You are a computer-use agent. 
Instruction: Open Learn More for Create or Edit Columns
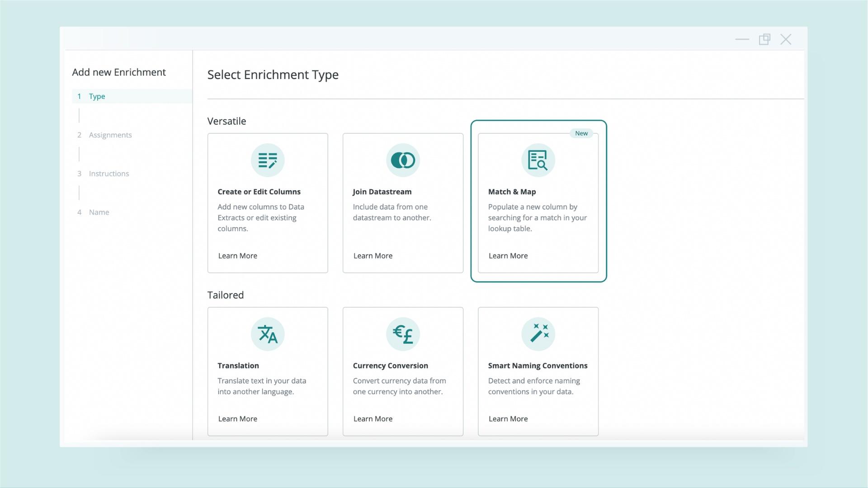237,256
